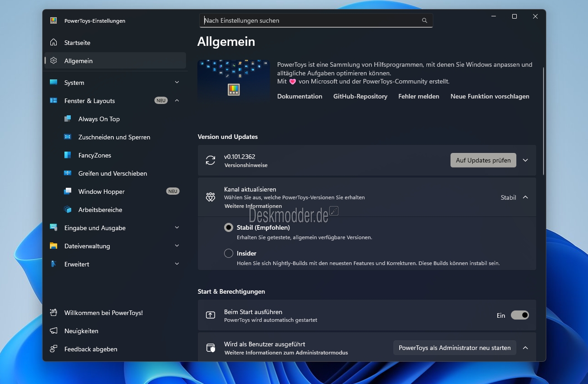Image resolution: width=588 pixels, height=384 pixels.
Task: Click the Fenster & Layouts icon
Action: [54, 101]
